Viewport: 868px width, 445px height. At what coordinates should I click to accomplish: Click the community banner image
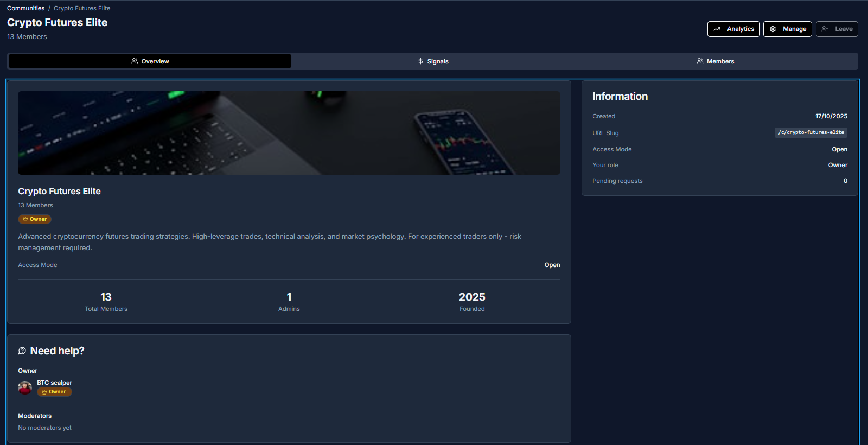tap(289, 133)
